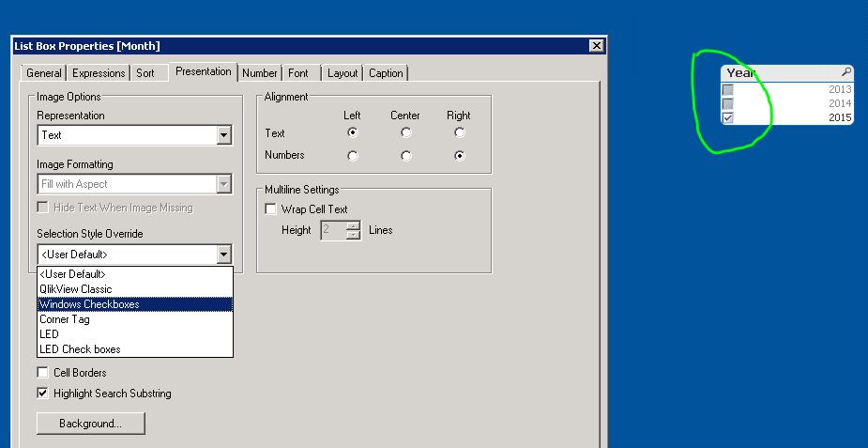Click the 2013 value in Year list

[x=840, y=89]
